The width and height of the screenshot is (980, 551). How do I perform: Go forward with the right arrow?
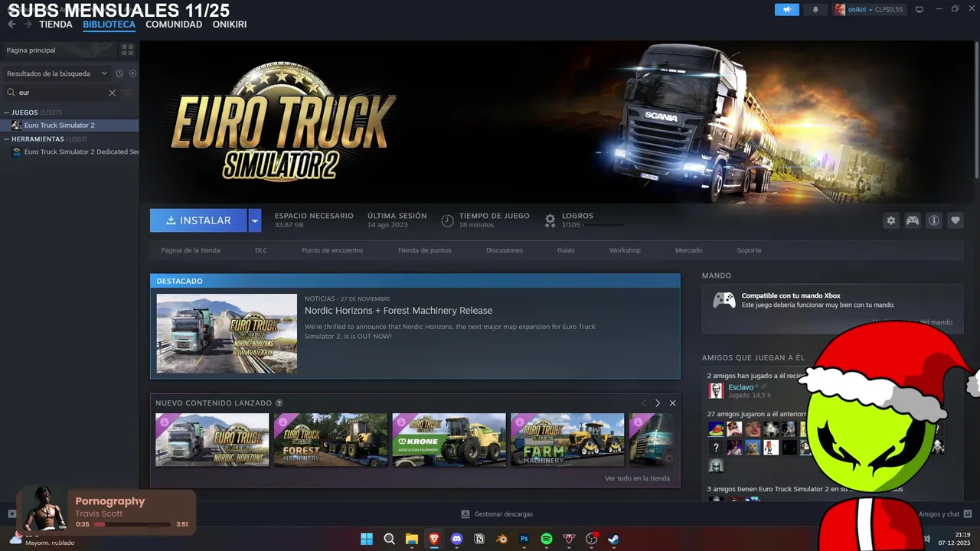point(28,24)
